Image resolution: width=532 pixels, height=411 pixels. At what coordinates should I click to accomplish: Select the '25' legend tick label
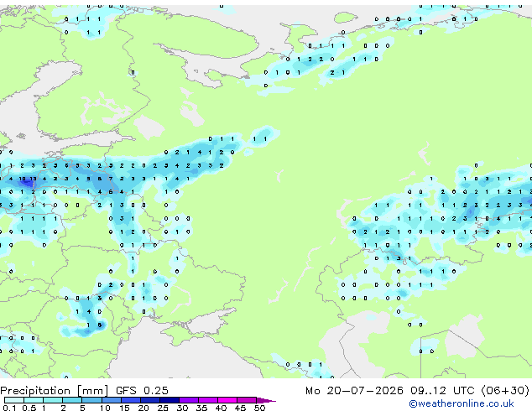pos(163,408)
